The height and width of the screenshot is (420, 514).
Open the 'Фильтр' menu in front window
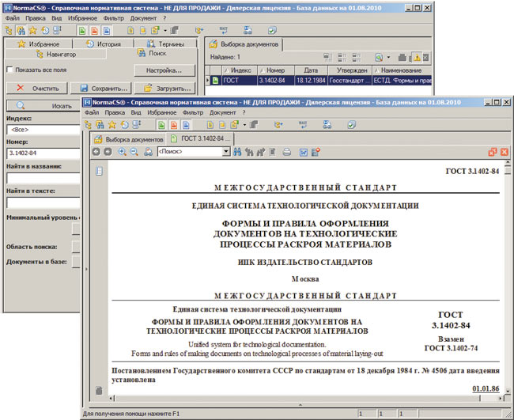(192, 112)
